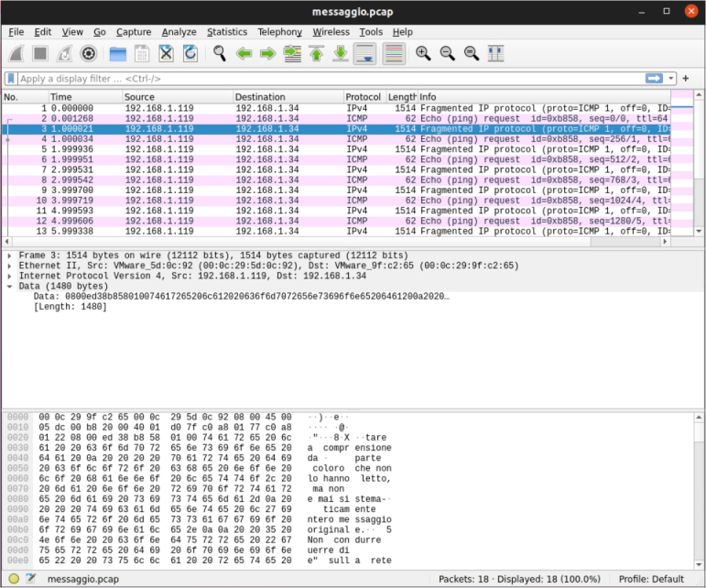
Task: Open the Wireless menu
Action: (x=331, y=32)
